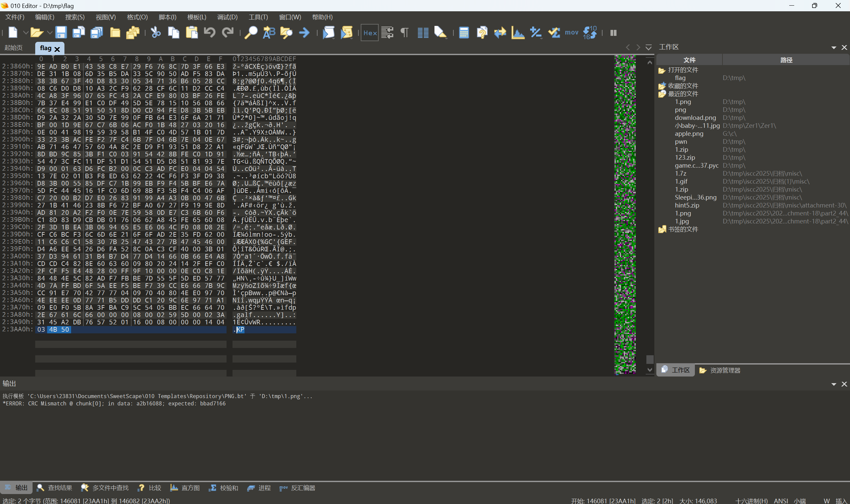The height and width of the screenshot is (504, 850).
Task: Open the 文件(F) menu
Action: coord(15,17)
